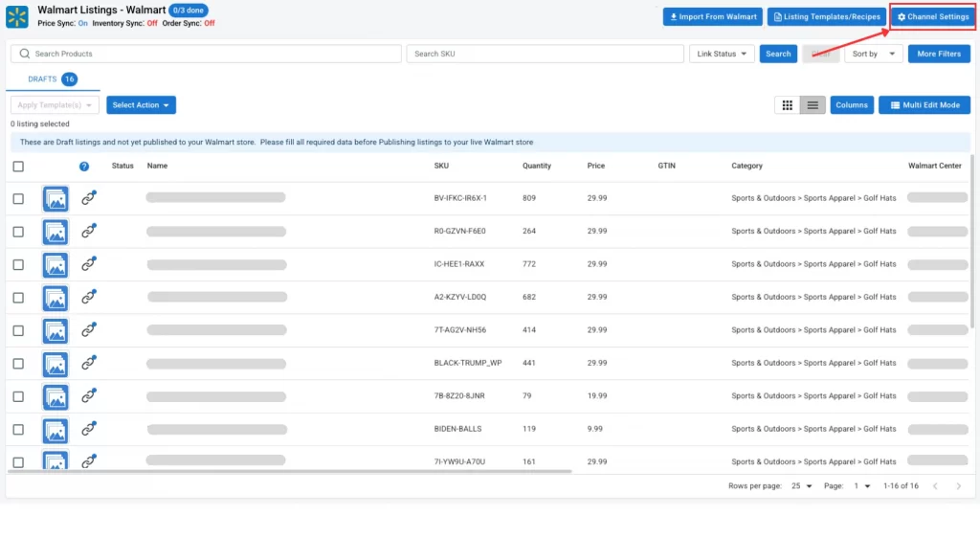Click the Quantity column header

coord(537,166)
